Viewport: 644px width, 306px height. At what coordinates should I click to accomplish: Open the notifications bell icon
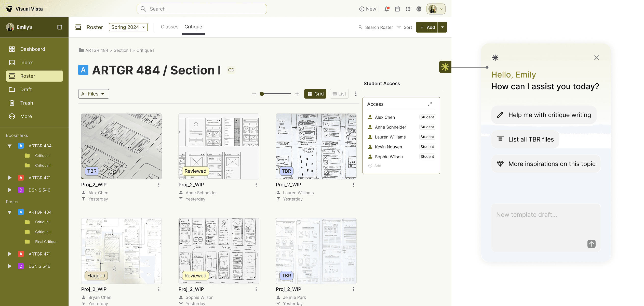click(x=386, y=9)
